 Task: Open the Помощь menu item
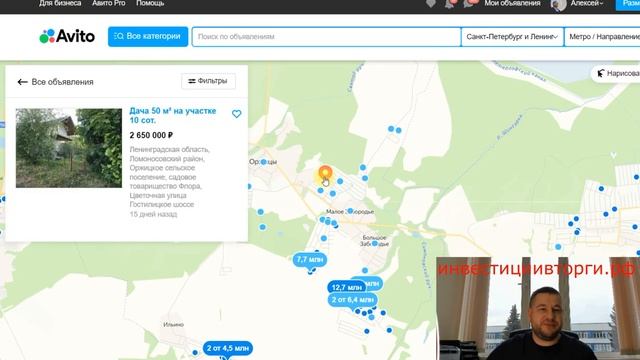(x=150, y=3)
